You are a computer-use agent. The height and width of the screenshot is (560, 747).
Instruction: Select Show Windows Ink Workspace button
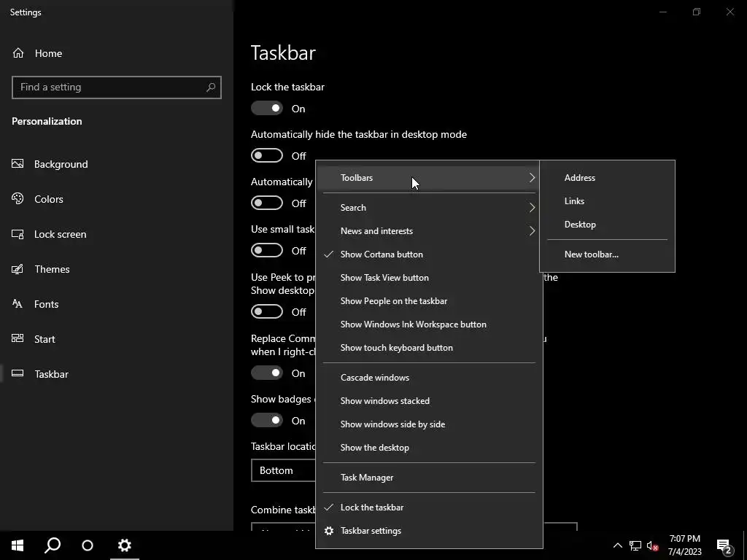click(429, 324)
